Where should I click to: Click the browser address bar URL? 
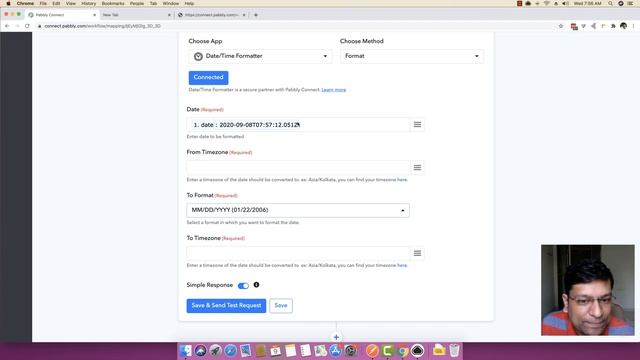[102, 26]
